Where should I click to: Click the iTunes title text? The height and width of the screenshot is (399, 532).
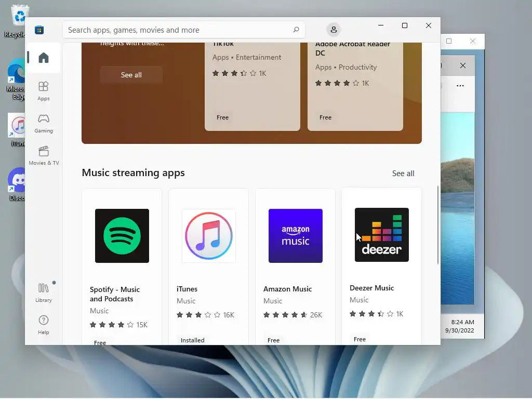(x=187, y=289)
